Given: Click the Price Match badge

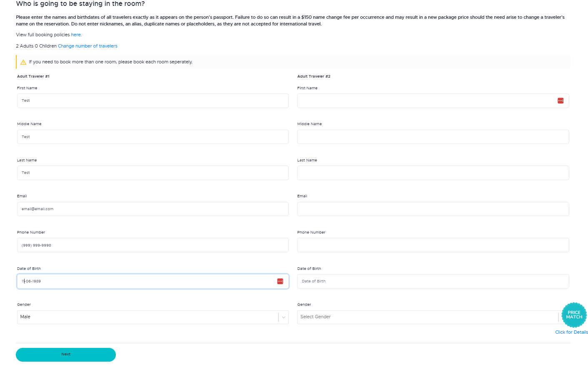Looking at the screenshot, I should tap(574, 315).
